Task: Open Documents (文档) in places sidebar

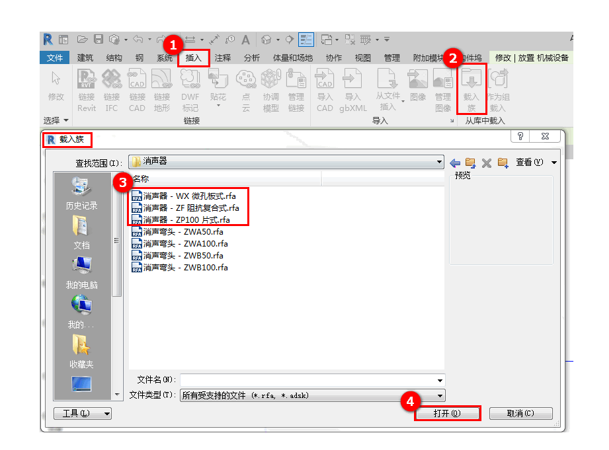Action: pos(81,232)
